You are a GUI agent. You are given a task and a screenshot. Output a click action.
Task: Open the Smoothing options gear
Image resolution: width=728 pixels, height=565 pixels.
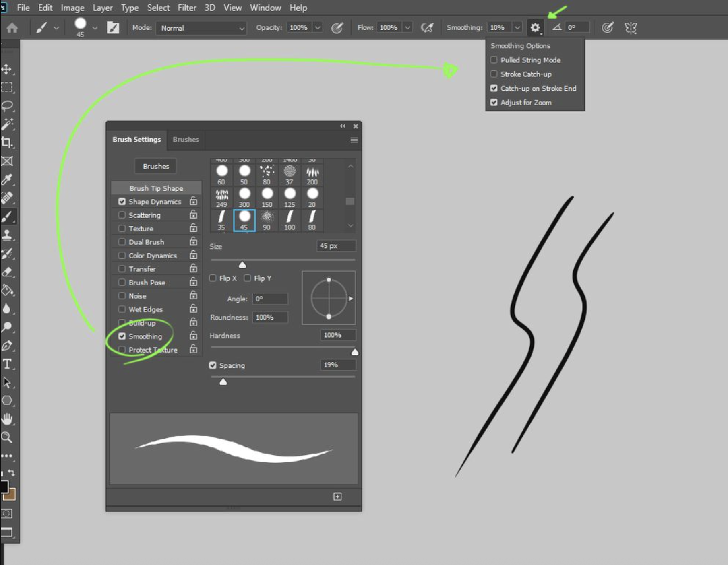coord(535,27)
